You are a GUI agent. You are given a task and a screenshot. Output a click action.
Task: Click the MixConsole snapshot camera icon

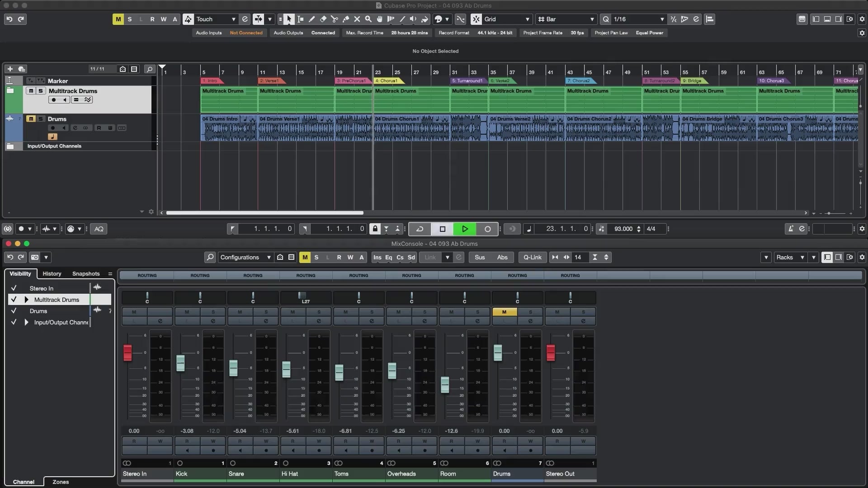click(x=35, y=257)
